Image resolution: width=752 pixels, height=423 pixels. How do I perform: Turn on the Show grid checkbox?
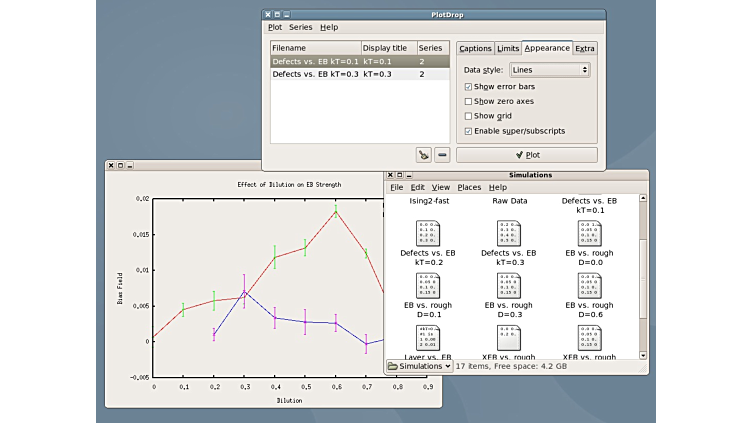(469, 116)
